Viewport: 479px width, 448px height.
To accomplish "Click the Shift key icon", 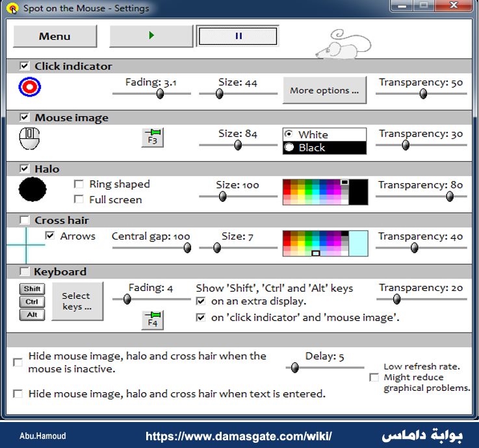I will [x=32, y=289].
